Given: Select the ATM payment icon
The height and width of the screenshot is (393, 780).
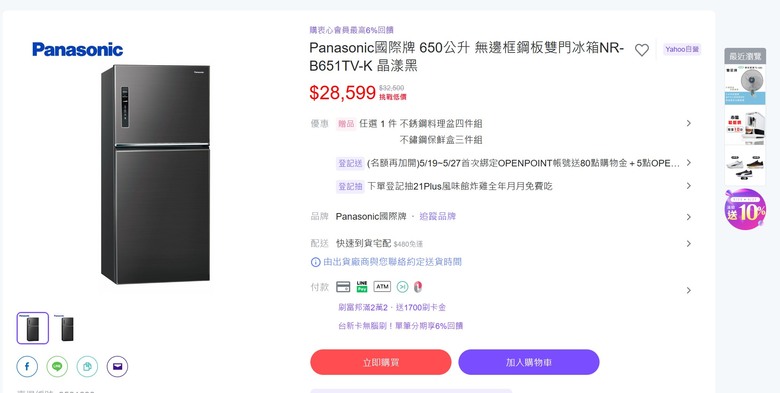Looking at the screenshot, I should 382,287.
